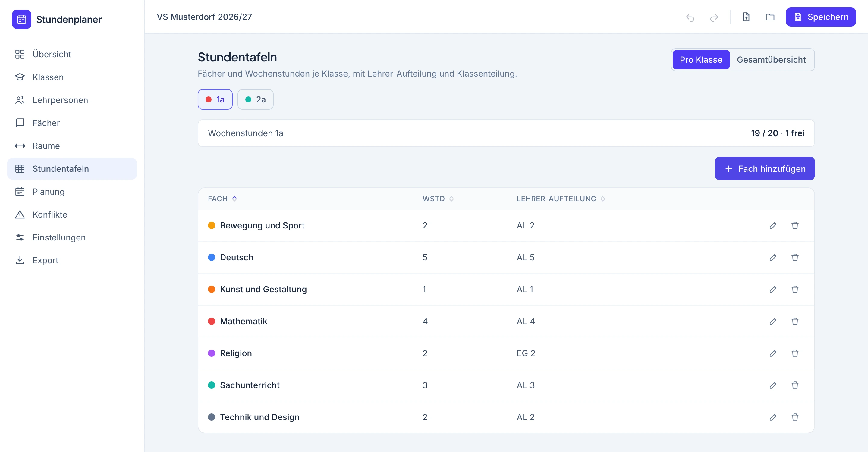This screenshot has height=452, width=868.
Task: Select class 2a chip
Action: pyautogui.click(x=255, y=99)
